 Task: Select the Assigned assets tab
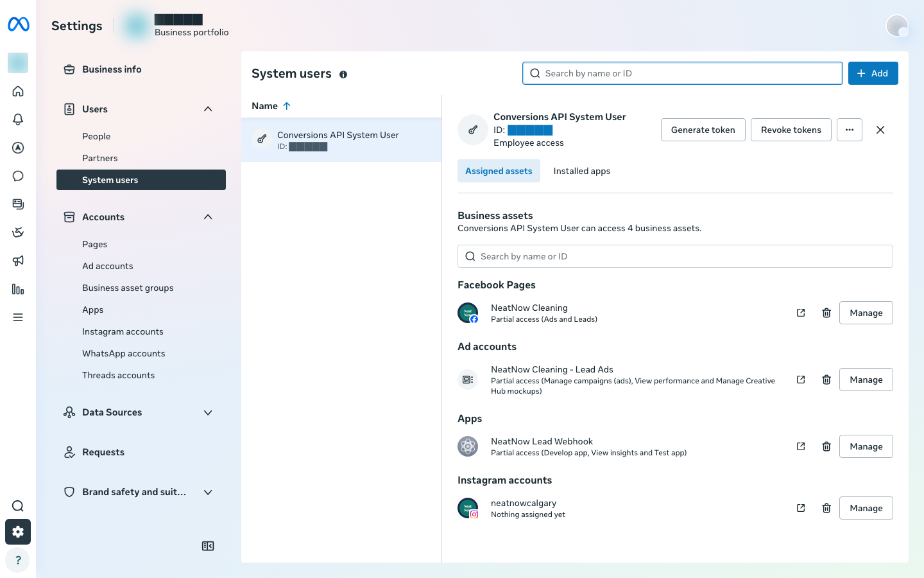[x=499, y=171]
